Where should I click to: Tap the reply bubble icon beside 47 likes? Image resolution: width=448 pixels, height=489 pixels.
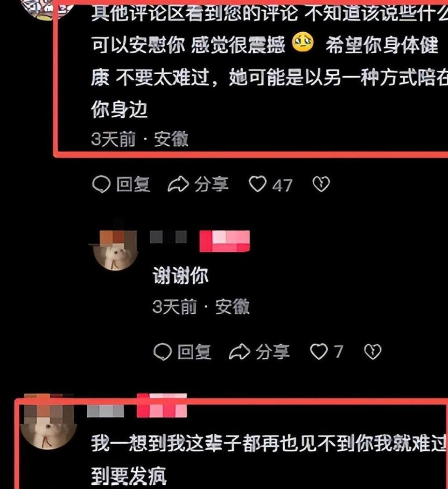pyautogui.click(x=101, y=184)
